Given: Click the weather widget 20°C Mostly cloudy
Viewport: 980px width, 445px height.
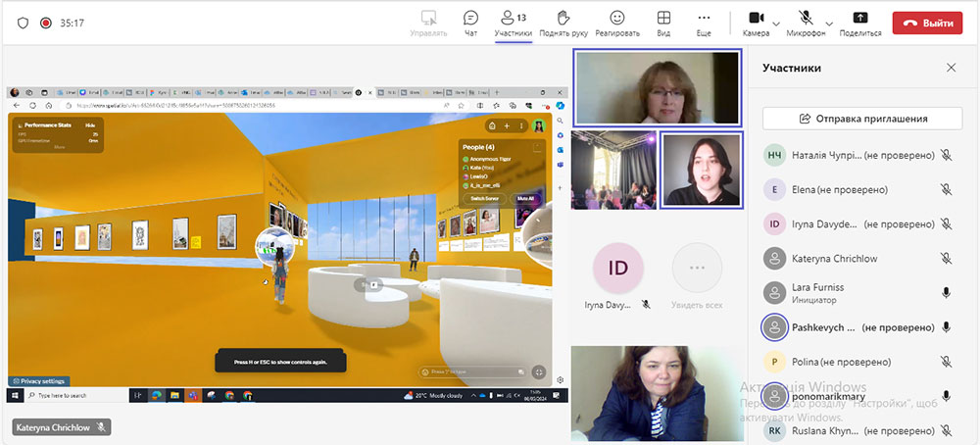Looking at the screenshot, I should click(435, 395).
